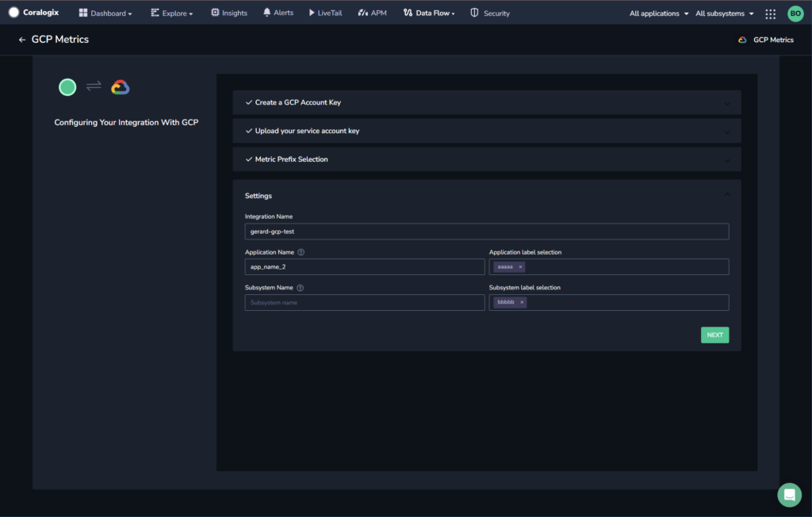Open the apps grid menu icon
Screen dimensions: 812x517
point(771,14)
